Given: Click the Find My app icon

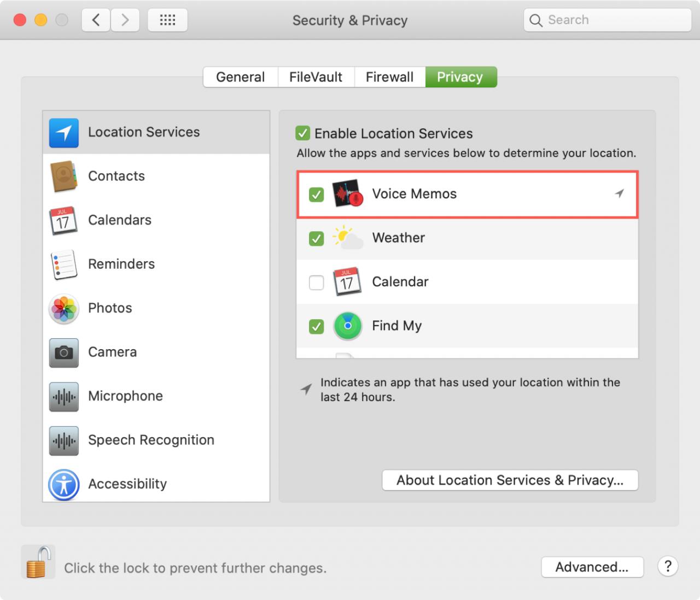Looking at the screenshot, I should click(348, 326).
